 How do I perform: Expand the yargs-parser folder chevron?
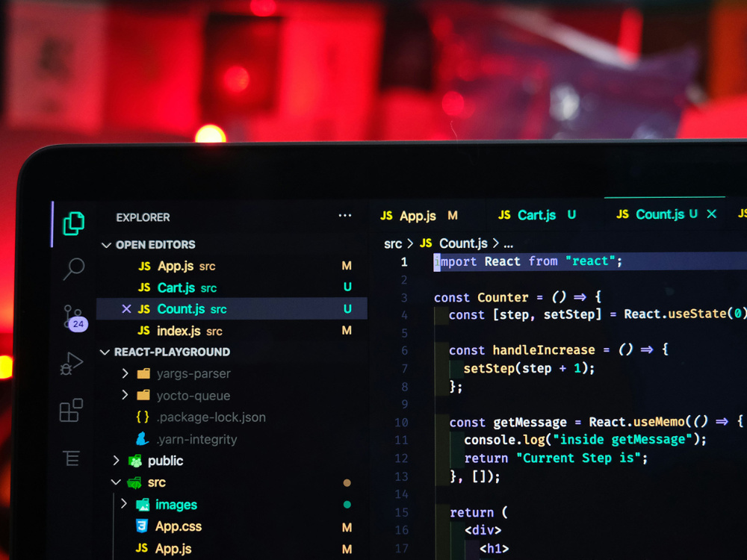(125, 373)
